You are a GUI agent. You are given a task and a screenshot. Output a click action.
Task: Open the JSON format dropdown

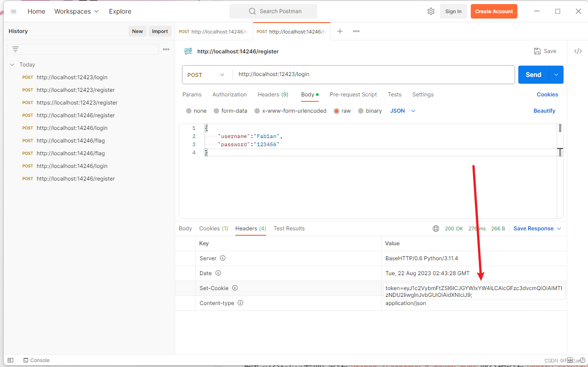[403, 111]
